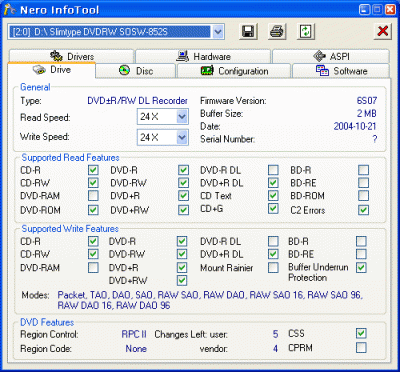Click the Save floppy disk icon
400x372 pixels.
point(248,32)
